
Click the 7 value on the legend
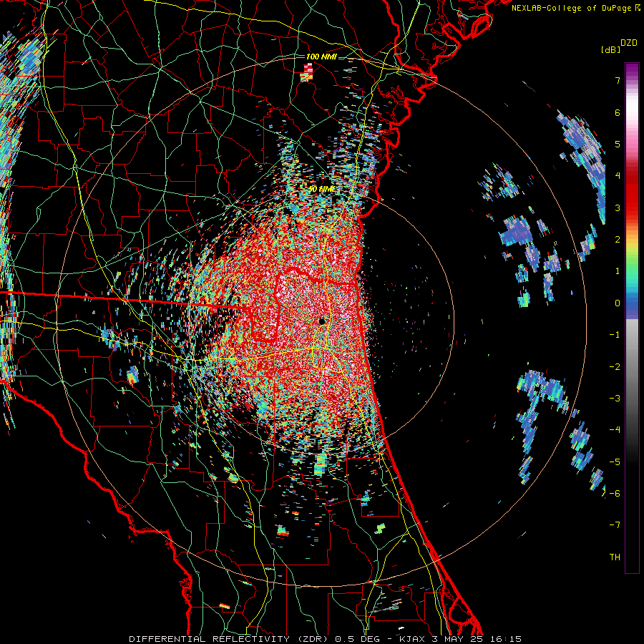(x=618, y=80)
